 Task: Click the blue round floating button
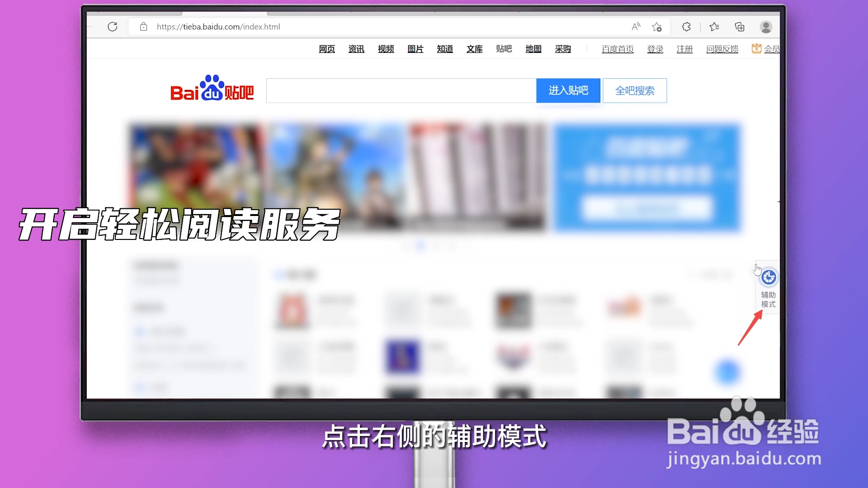[x=727, y=372]
